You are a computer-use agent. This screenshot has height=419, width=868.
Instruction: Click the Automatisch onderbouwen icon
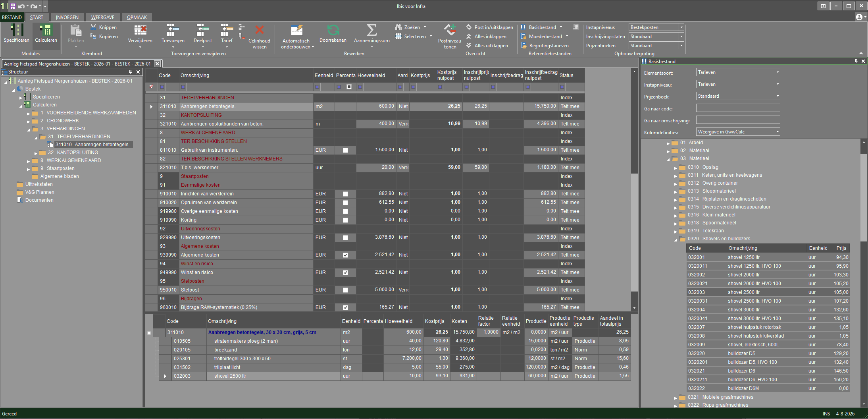pyautogui.click(x=296, y=30)
